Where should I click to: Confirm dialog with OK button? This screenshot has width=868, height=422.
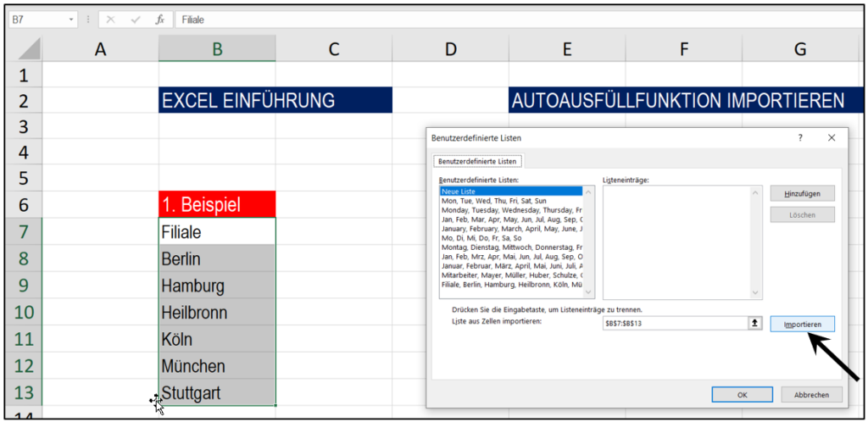(x=743, y=394)
